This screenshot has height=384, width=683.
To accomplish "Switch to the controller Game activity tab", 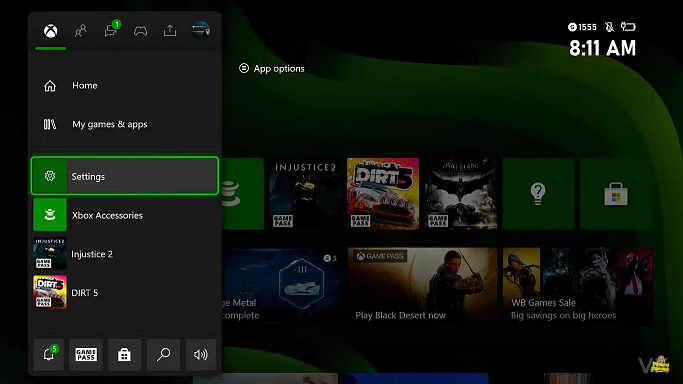I will pyautogui.click(x=140, y=31).
